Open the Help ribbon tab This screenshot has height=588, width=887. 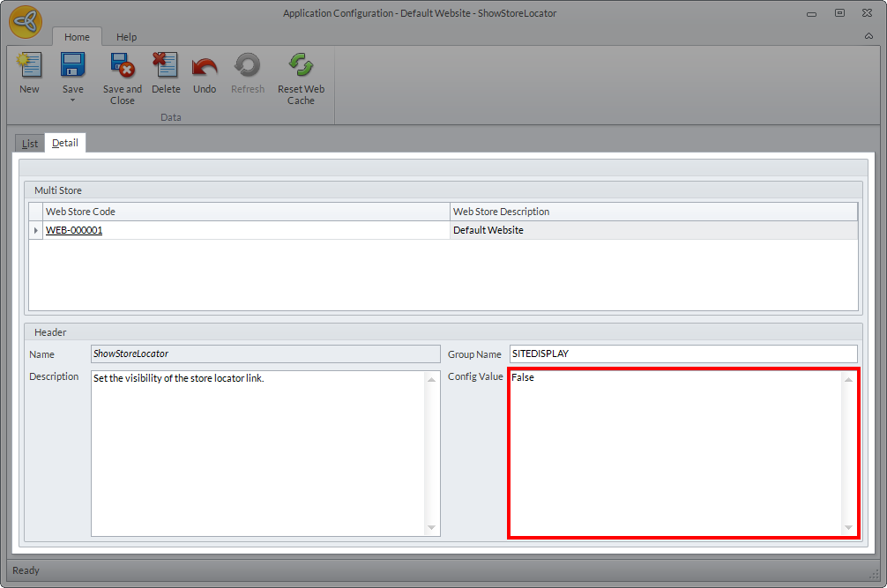127,37
